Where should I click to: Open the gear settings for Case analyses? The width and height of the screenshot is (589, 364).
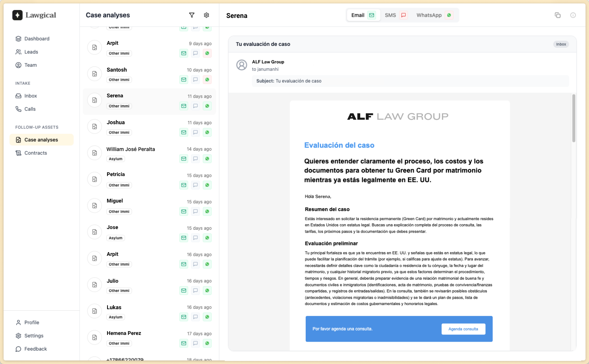[x=206, y=15]
